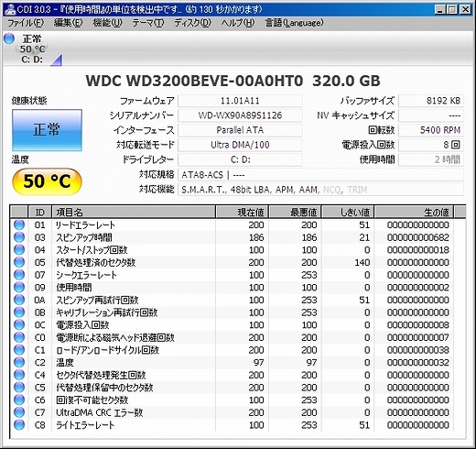Click the 現在値 column header
This screenshot has height=449, width=476.
coord(242,212)
